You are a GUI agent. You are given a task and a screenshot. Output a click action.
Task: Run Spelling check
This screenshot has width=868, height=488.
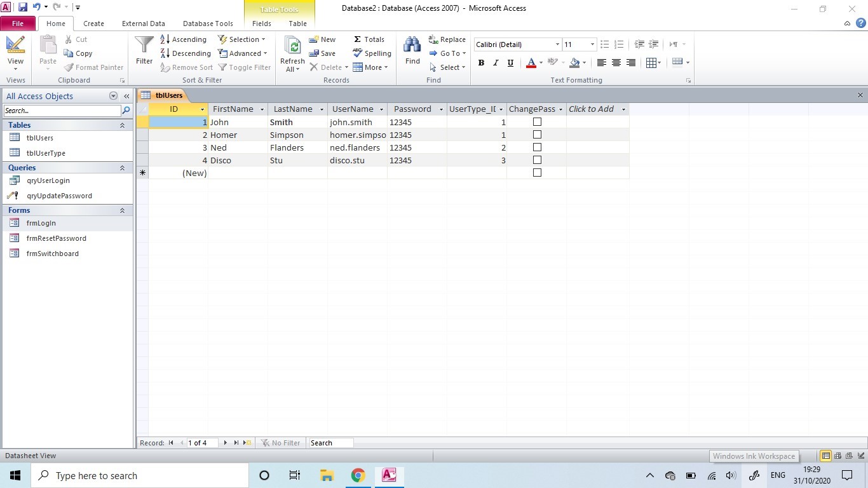372,53
